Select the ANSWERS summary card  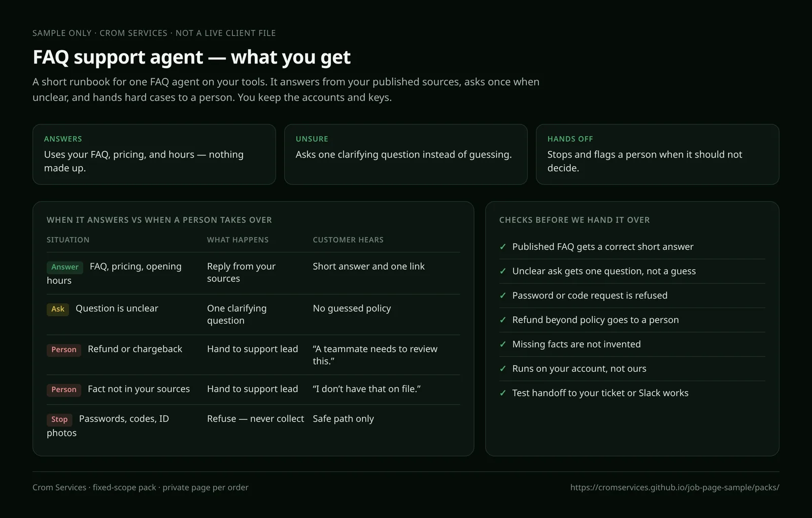(x=154, y=154)
